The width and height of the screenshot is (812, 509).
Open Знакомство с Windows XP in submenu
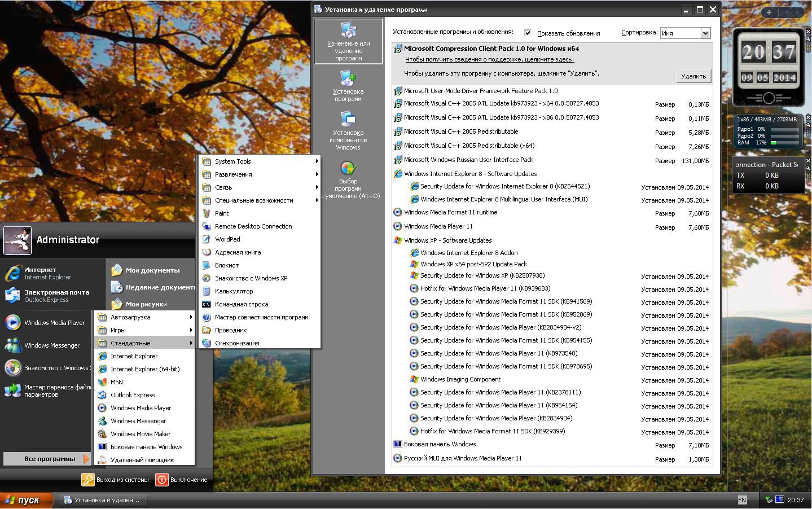260,278
